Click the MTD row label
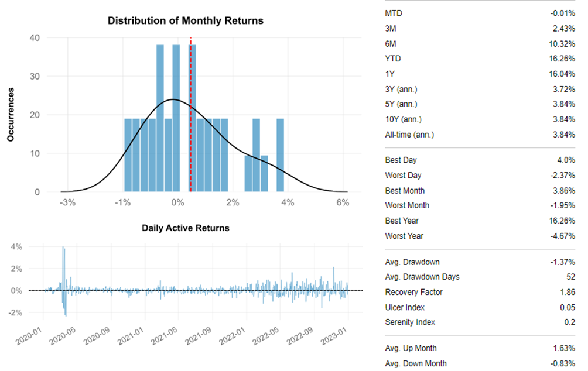Viewport: 588px width, 371px height. (x=394, y=13)
